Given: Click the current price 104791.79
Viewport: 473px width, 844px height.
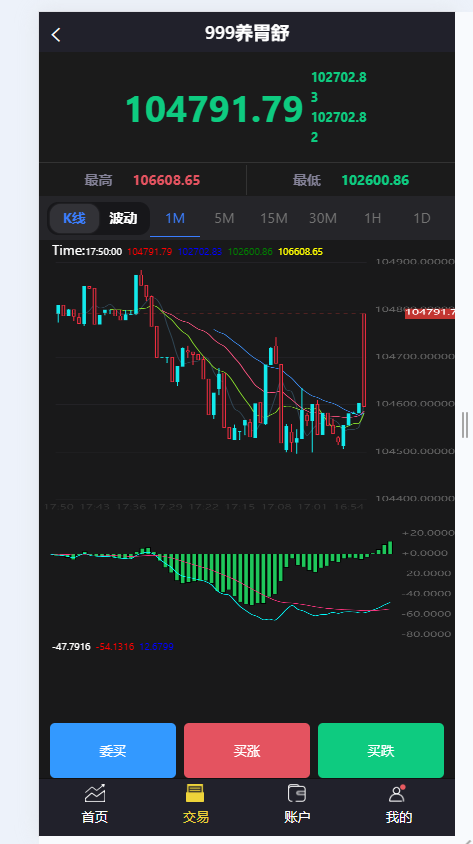Looking at the screenshot, I should (x=214, y=109).
